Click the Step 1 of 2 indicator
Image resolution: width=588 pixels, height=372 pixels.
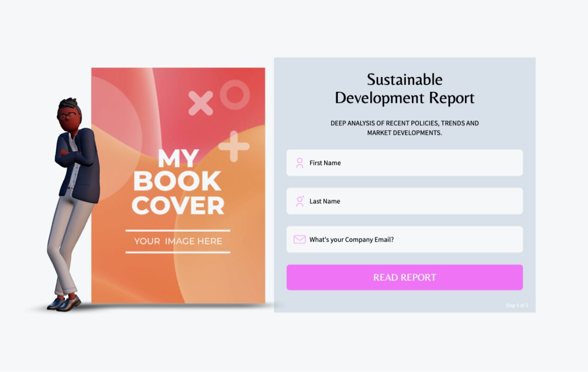coord(517,305)
